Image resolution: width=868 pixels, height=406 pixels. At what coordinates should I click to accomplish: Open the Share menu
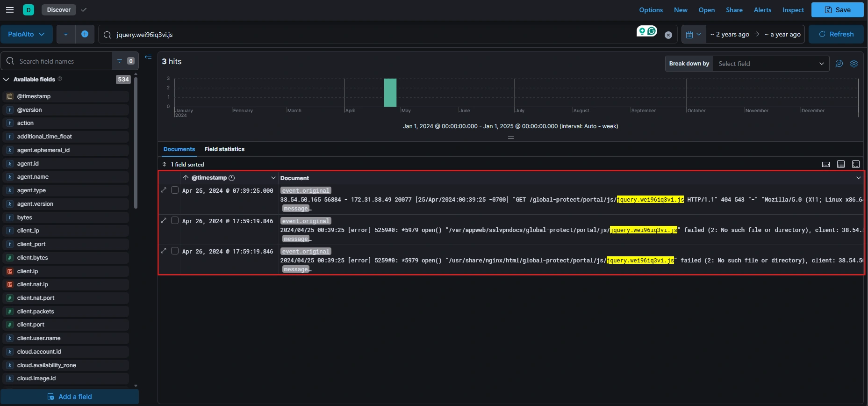[734, 10]
